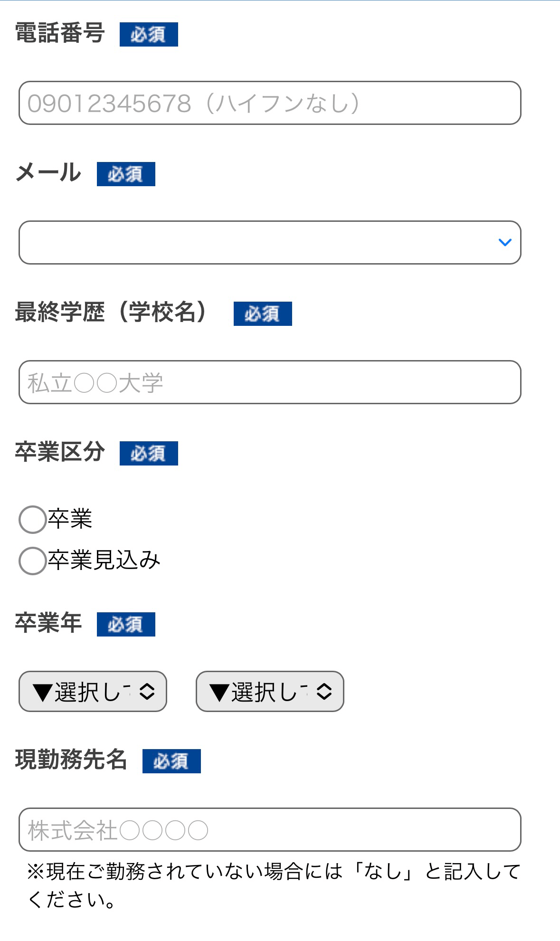The image size is (560, 941).
Task: Tap the 必須 badge next to 卒業区分
Action: coord(149,453)
